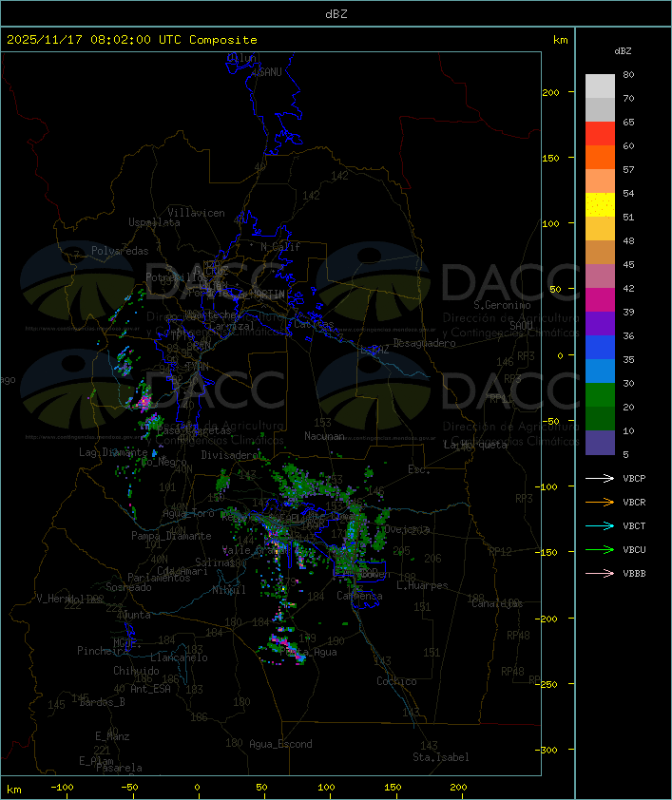The height and width of the screenshot is (800, 672).
Task: Click the Lag.Diamante place label
Action: (x=113, y=452)
